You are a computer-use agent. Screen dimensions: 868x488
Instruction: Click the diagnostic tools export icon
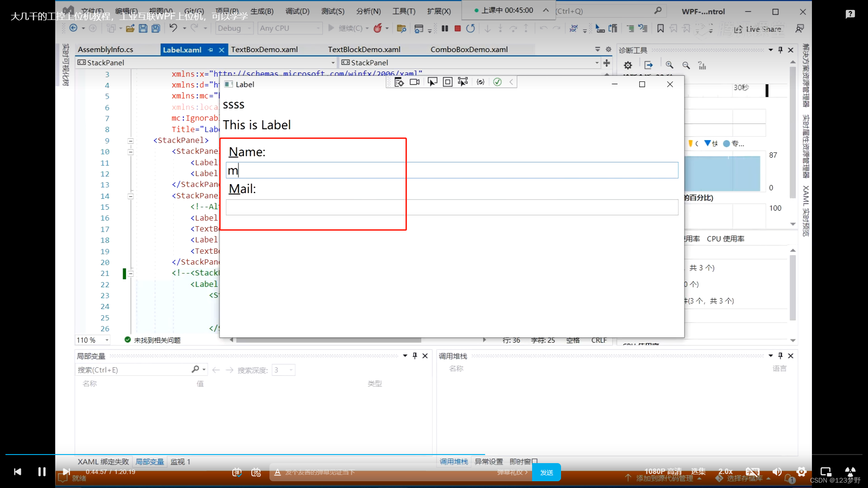649,65
